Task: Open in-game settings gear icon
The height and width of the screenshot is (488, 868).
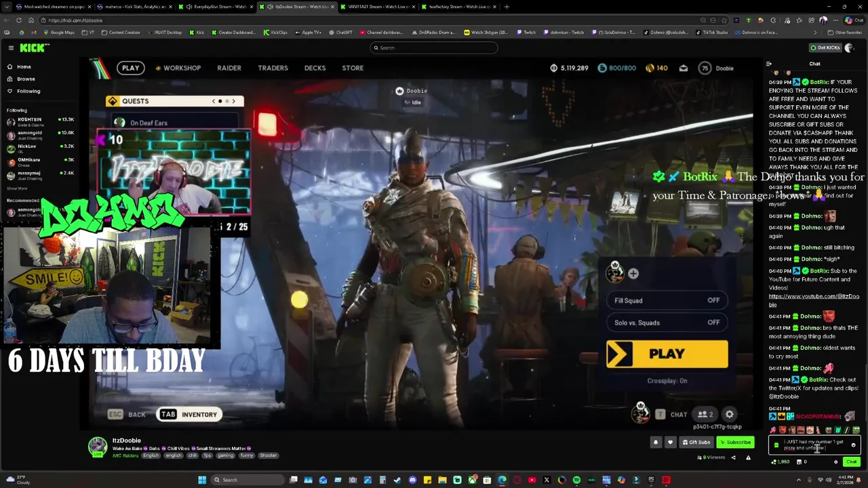Action: [729, 415]
